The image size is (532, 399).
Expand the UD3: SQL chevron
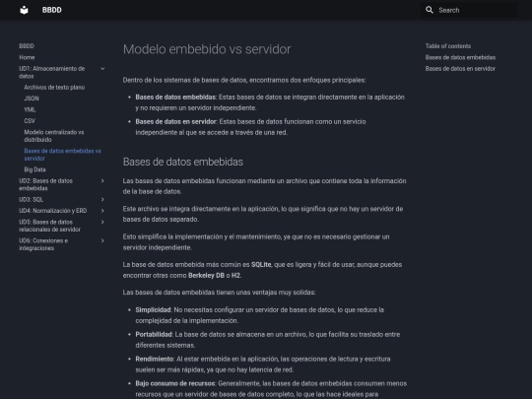pos(102,199)
